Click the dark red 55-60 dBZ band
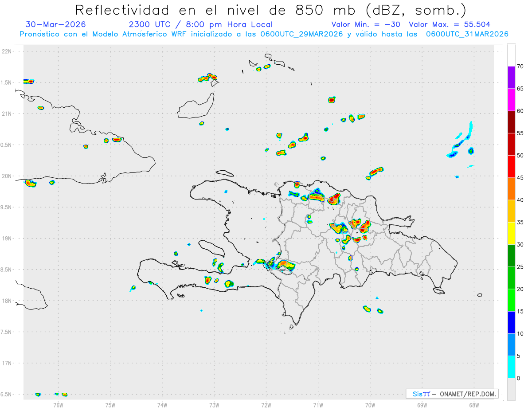This screenshot has width=532, height=411. (511, 122)
